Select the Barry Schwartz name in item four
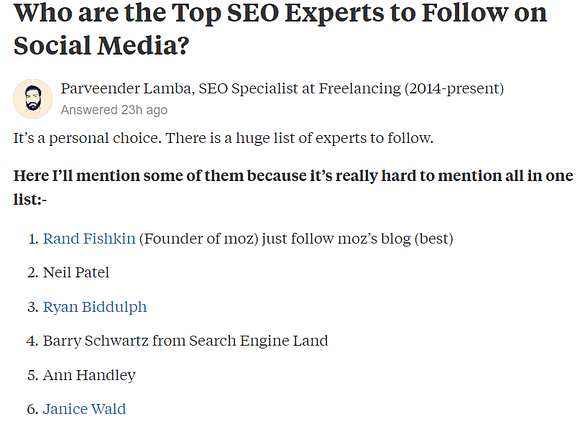The height and width of the screenshot is (424, 580). coord(95,341)
